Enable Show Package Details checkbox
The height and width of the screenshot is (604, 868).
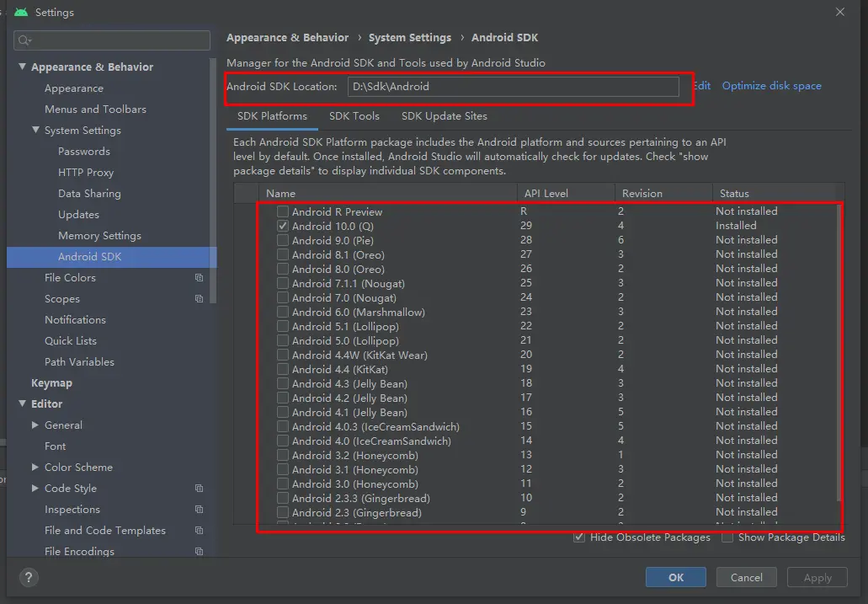point(727,537)
